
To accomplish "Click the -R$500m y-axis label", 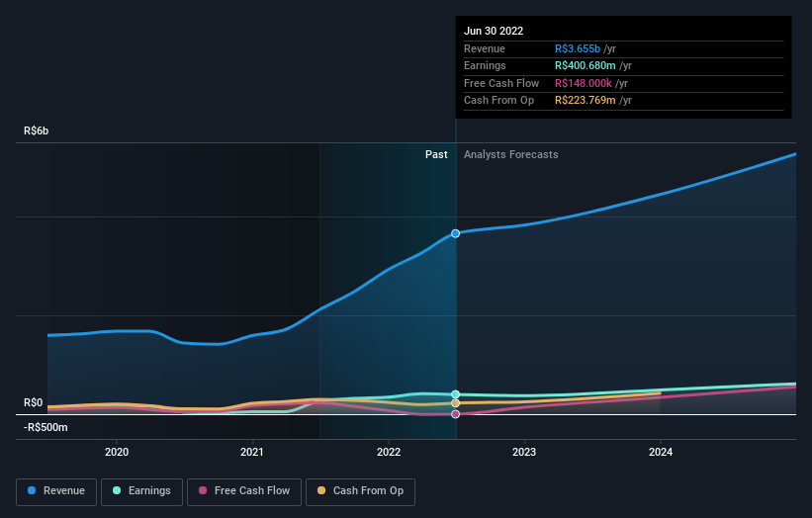I will 45,427.
